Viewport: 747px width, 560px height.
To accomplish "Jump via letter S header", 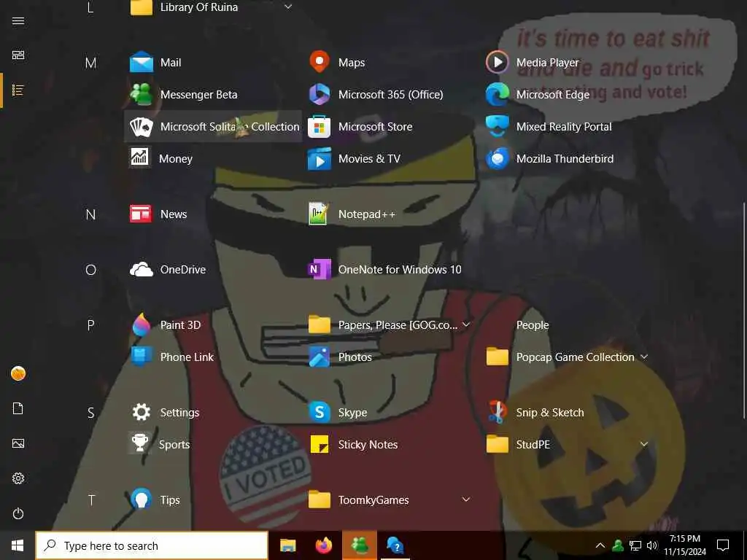I will [x=90, y=413].
